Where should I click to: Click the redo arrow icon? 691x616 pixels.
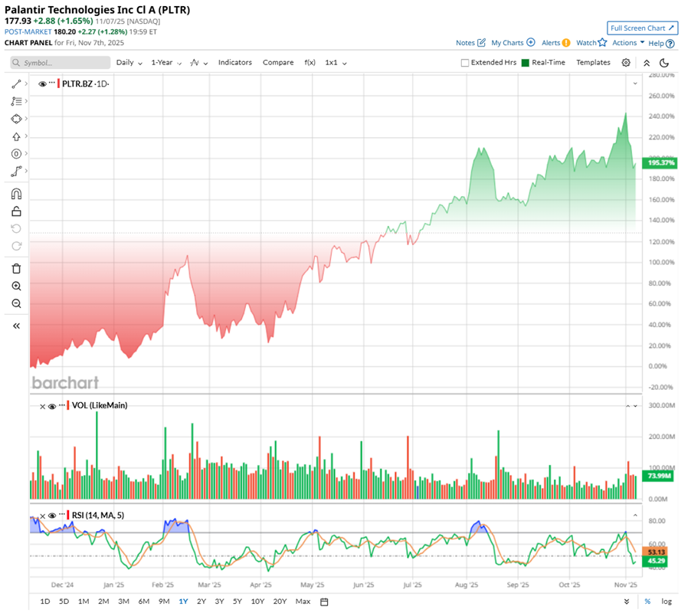pos(16,246)
